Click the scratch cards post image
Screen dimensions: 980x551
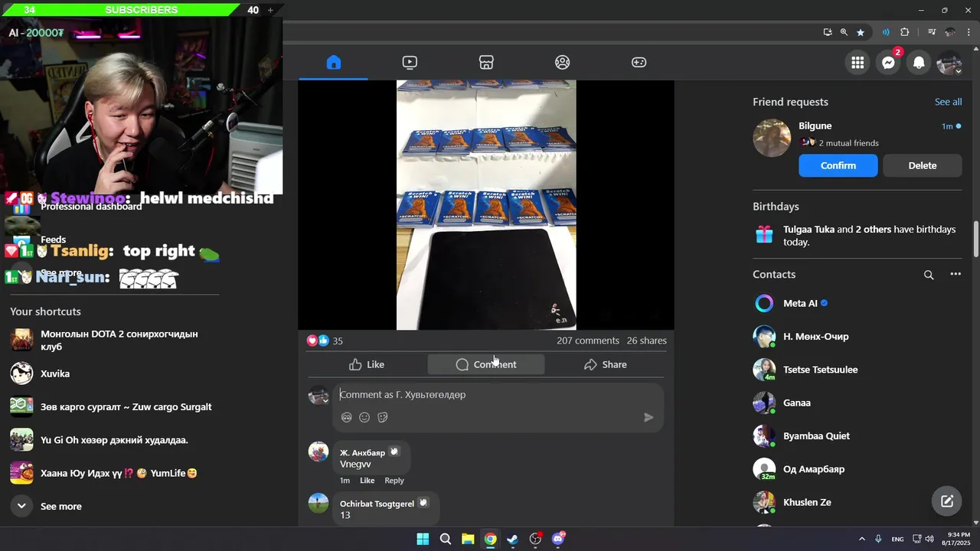486,204
